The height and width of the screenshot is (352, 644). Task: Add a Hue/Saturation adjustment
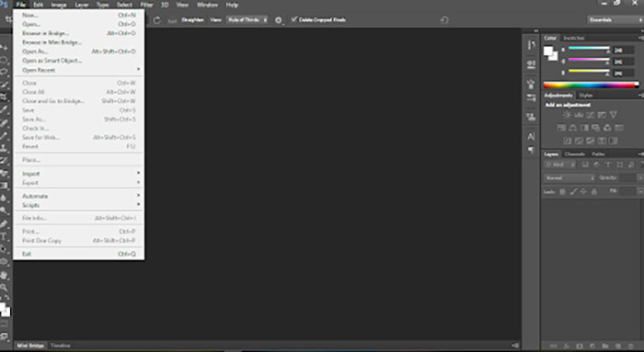click(x=561, y=128)
